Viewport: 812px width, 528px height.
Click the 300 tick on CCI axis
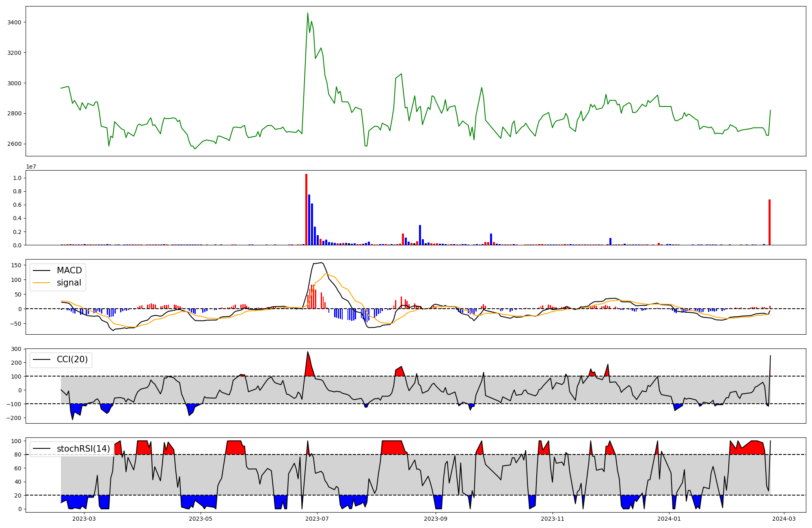click(16, 349)
